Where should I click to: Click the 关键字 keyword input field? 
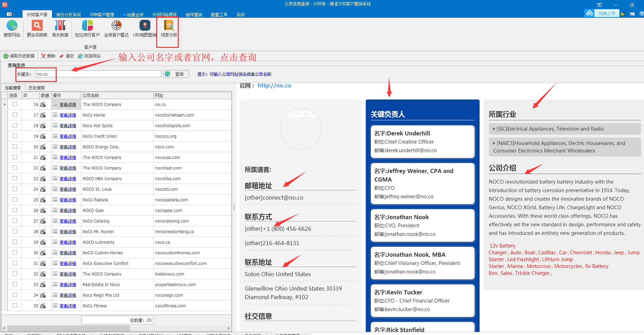98,74
